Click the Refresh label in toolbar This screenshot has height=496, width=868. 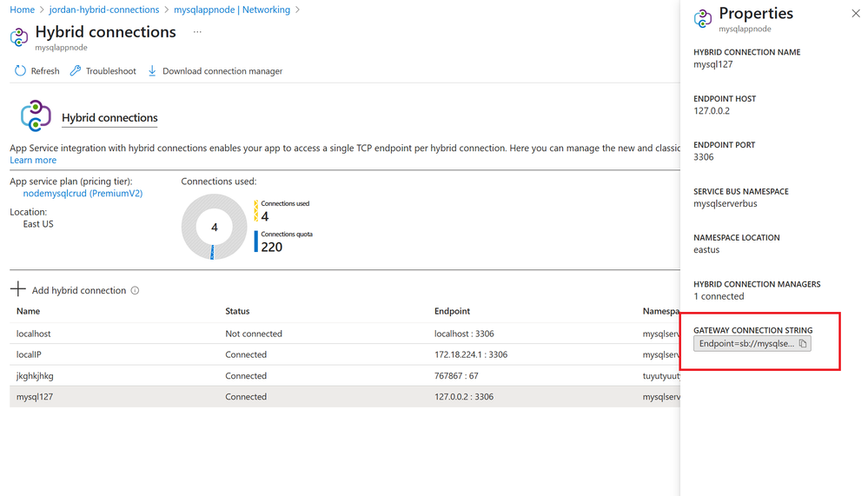click(x=45, y=71)
